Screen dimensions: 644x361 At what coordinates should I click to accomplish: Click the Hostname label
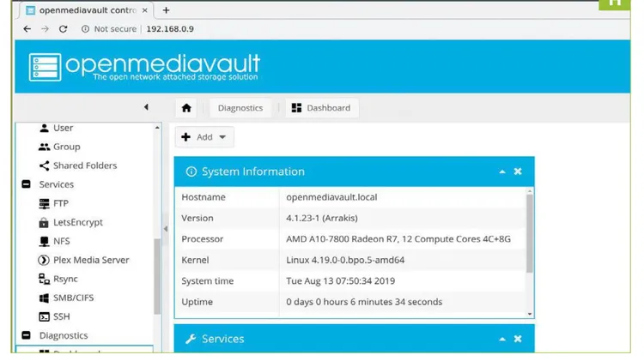204,197
